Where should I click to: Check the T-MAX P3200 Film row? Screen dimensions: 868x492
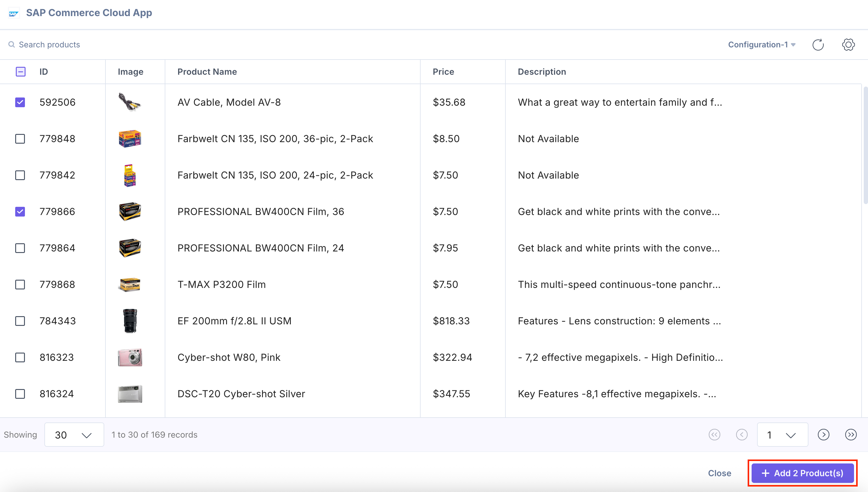point(20,285)
